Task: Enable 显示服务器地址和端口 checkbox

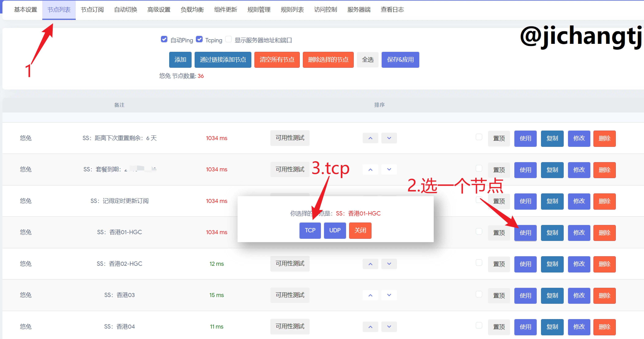Action: pos(229,39)
